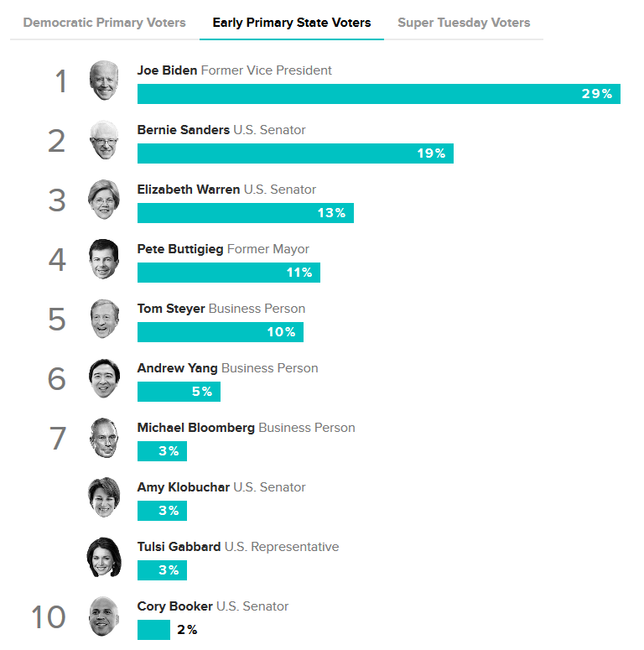
Task: Click Amy Klobuchar's headshot photo
Action: tap(104, 497)
